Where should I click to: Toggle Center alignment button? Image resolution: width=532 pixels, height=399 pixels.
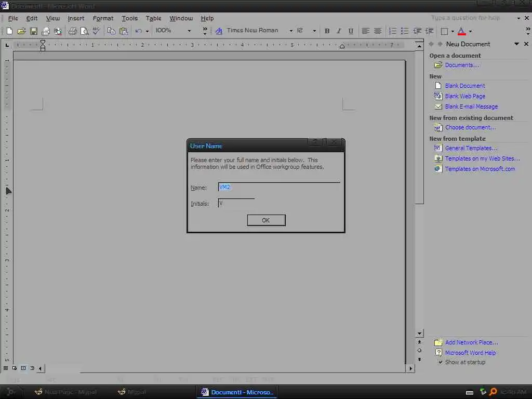coord(378,31)
